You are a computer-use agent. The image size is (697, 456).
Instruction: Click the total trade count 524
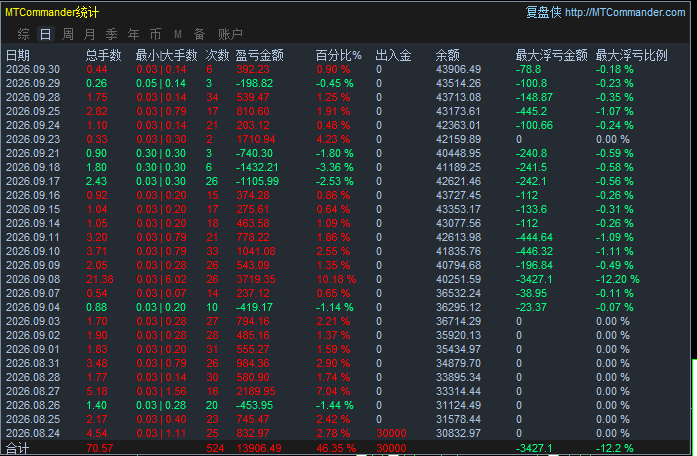pos(215,448)
